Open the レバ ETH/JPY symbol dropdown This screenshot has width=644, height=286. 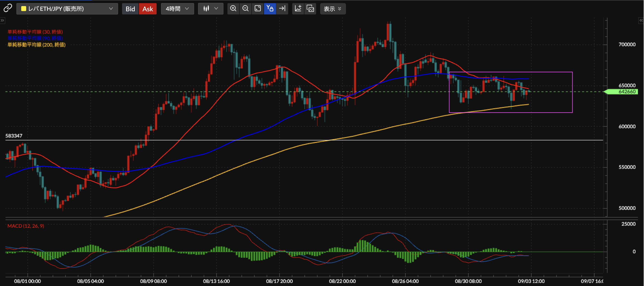click(x=67, y=9)
